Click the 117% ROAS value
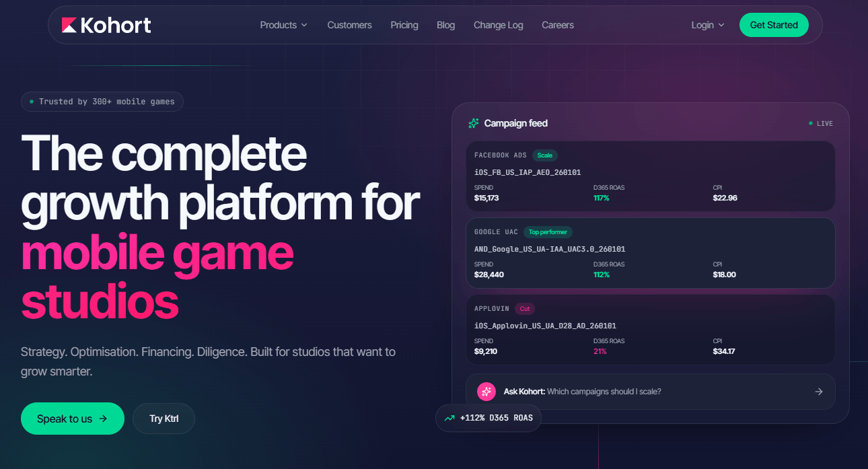The width and height of the screenshot is (868, 469). point(602,198)
